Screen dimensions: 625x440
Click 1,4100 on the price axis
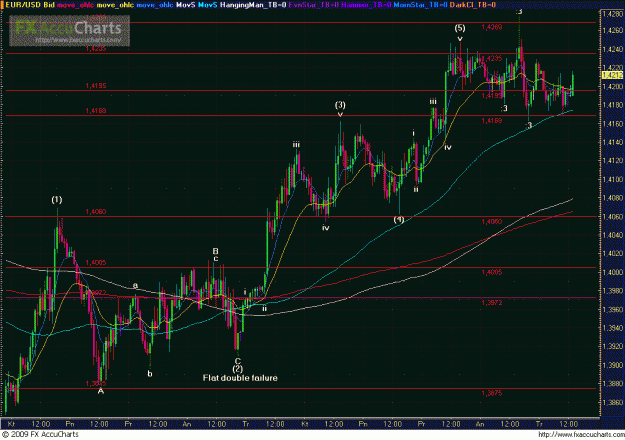coord(612,180)
